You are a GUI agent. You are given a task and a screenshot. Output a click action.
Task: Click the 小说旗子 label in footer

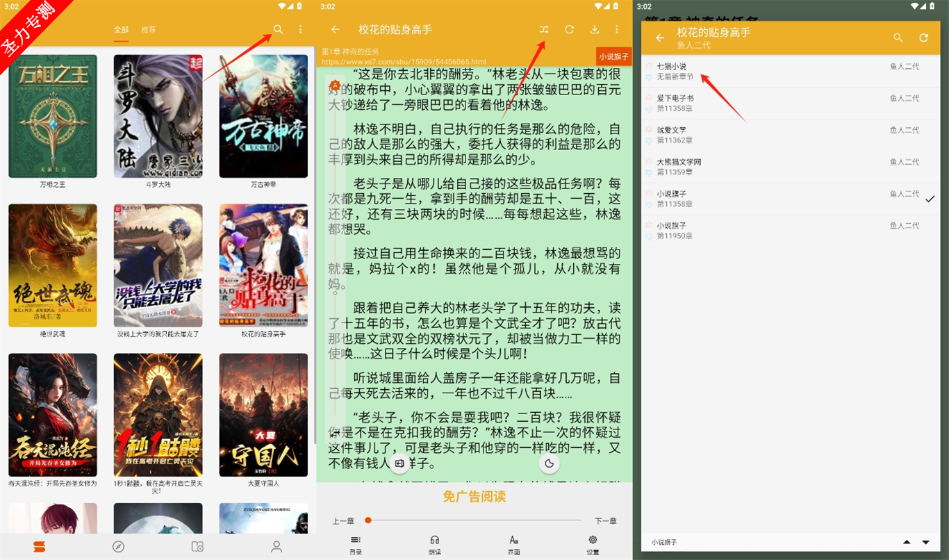[664, 542]
